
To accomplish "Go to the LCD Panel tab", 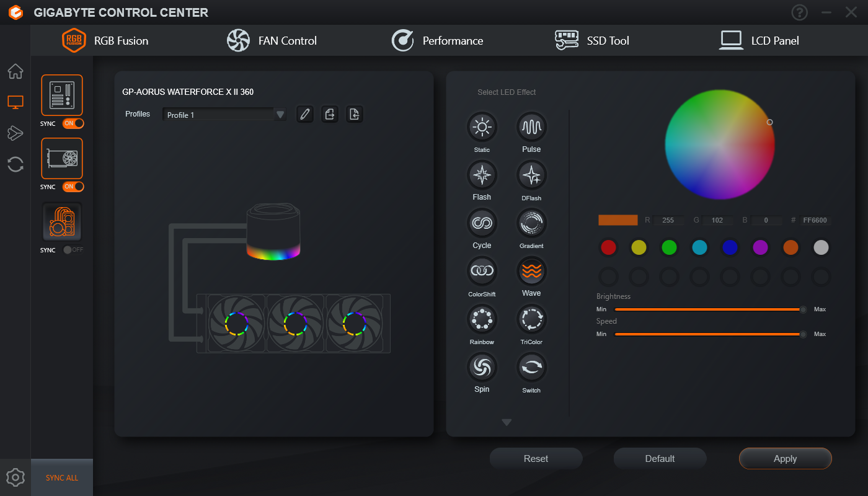I will tap(759, 41).
